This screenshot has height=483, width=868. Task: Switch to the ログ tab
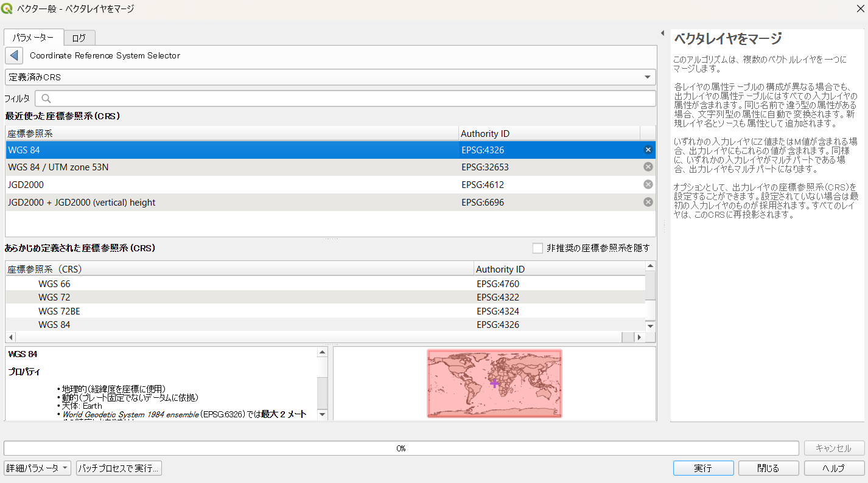(79, 38)
